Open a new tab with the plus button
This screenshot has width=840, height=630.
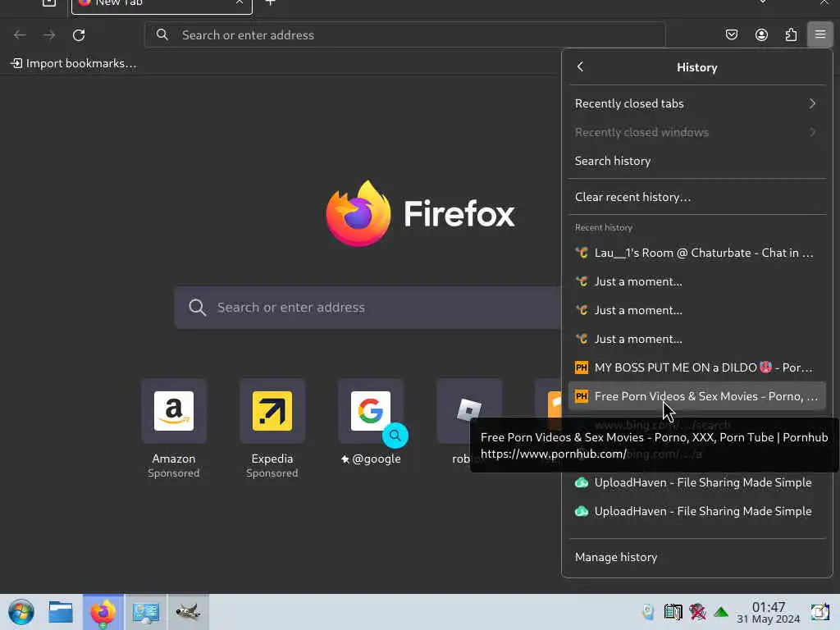pyautogui.click(x=271, y=2)
